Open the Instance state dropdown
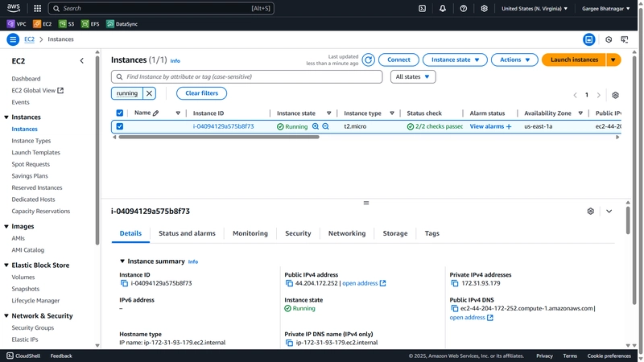Screen dimensions: 644x362 455,60
